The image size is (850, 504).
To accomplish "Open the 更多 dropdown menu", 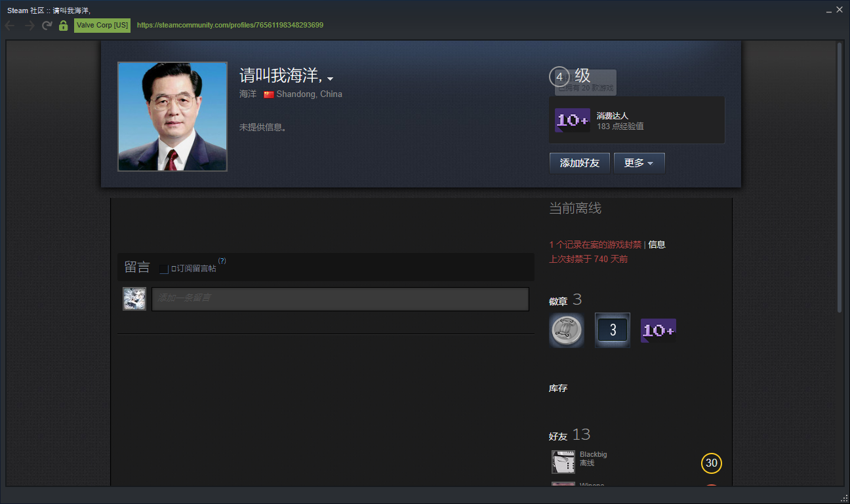I will click(639, 163).
